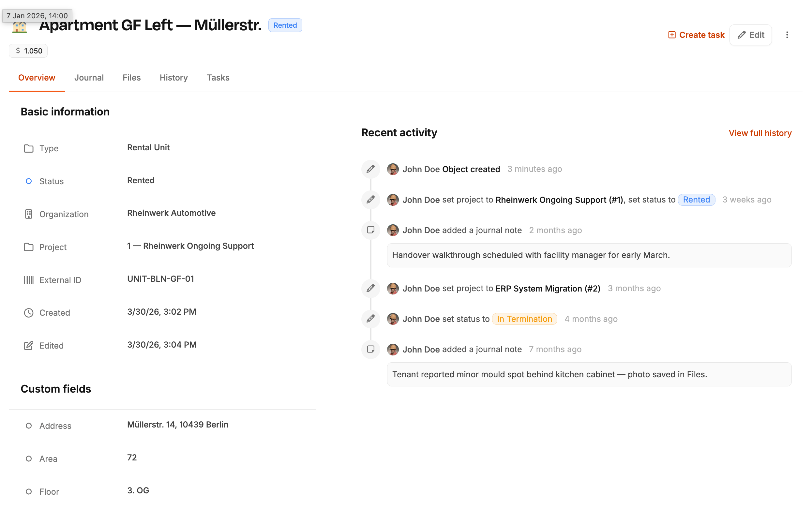Click the 1.050 price tag chip

(x=28, y=51)
